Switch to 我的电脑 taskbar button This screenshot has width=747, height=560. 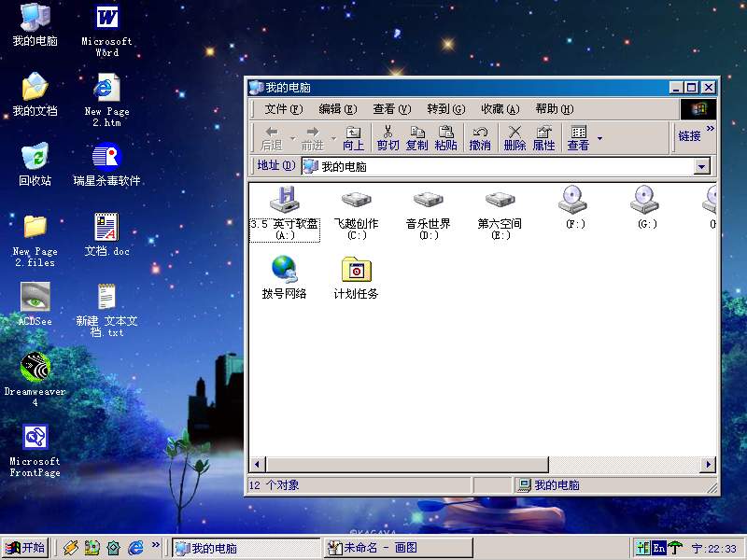pos(246,548)
